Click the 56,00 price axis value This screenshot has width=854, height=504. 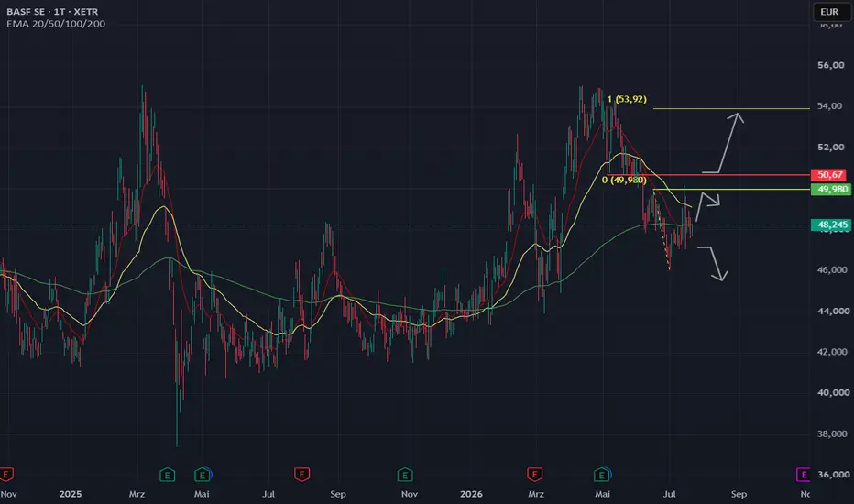[832, 65]
